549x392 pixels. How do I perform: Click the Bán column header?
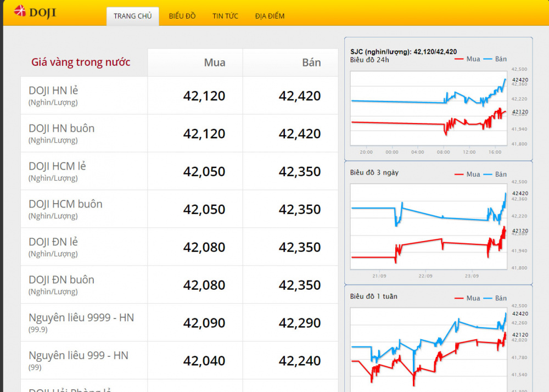point(311,63)
